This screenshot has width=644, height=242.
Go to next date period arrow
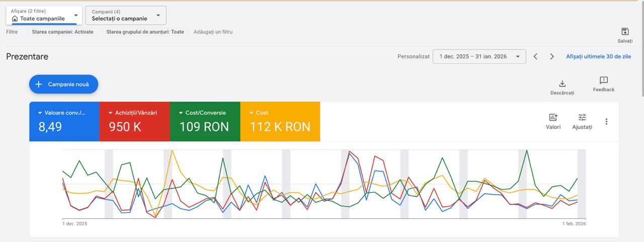(552, 56)
